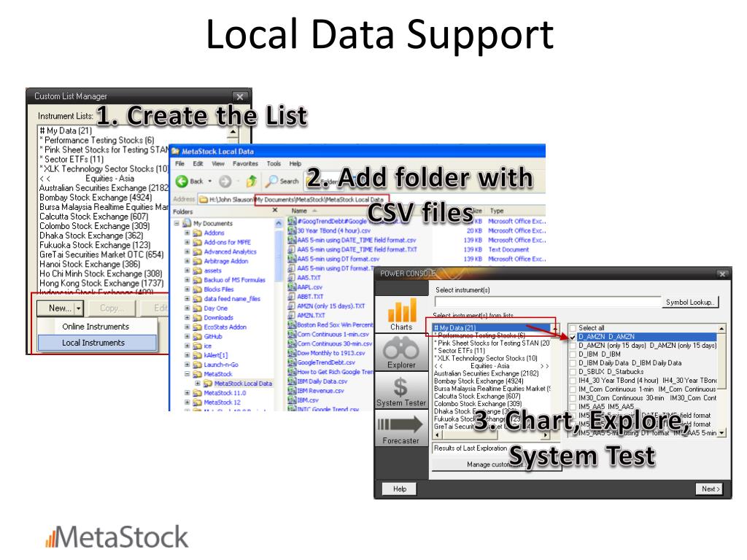Select Sector ETFs (11) in Custom List Manager
Image resolution: width=747 pixels, height=560 pixels.
[x=74, y=159]
